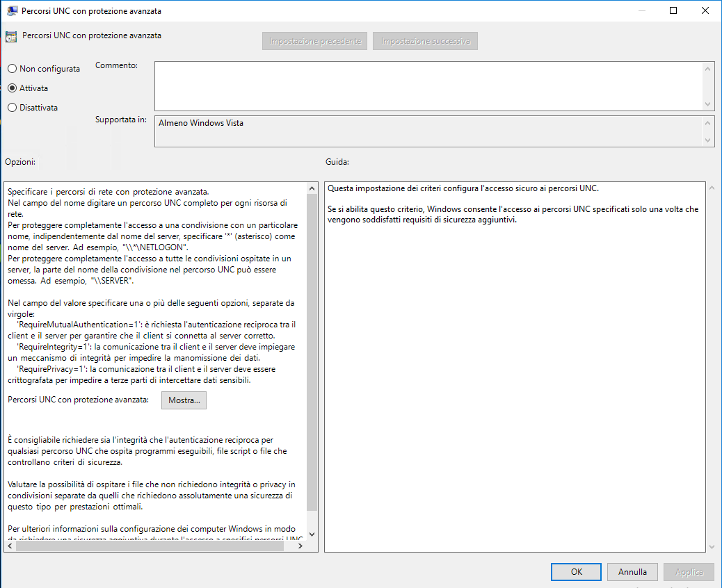
Task: Click the Opzioni horizontal scrollbar thumb
Action: pos(150,546)
